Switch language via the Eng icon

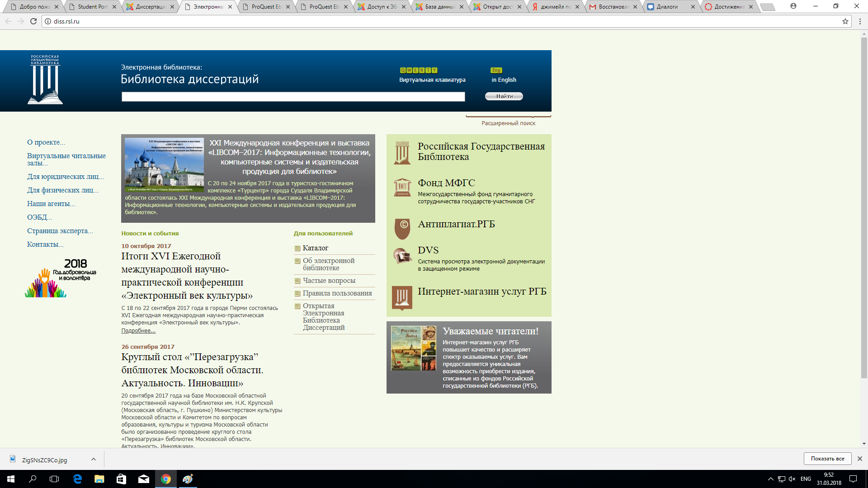[496, 70]
